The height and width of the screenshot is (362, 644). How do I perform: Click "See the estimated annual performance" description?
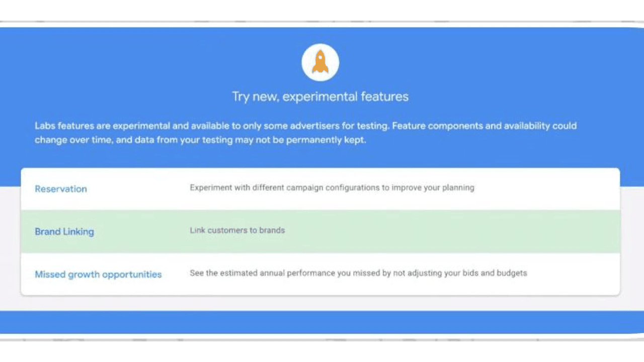point(358,274)
